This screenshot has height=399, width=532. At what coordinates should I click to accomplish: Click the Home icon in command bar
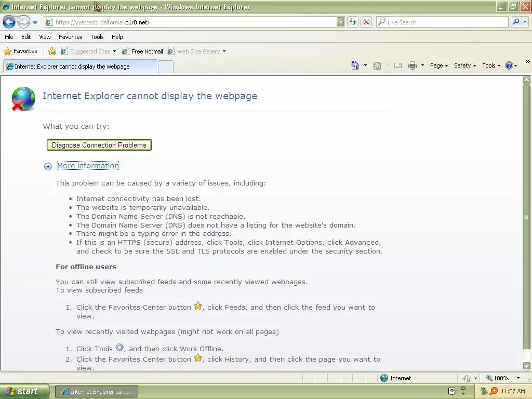point(355,65)
